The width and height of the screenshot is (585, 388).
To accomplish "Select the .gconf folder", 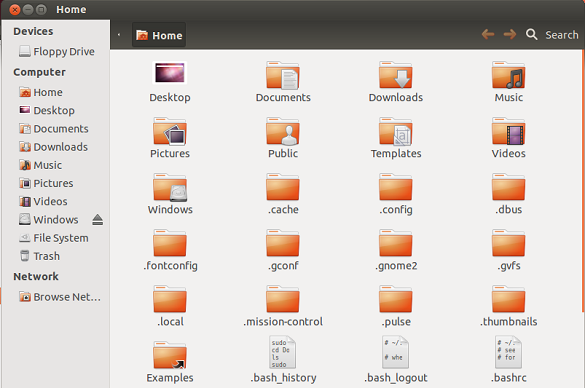I will click(283, 243).
